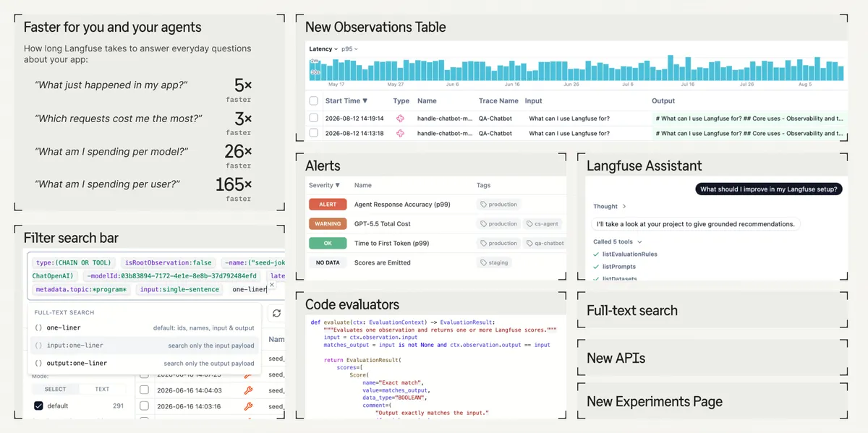
Task: Switch filter mode to the TEXT tab
Action: tap(103, 389)
